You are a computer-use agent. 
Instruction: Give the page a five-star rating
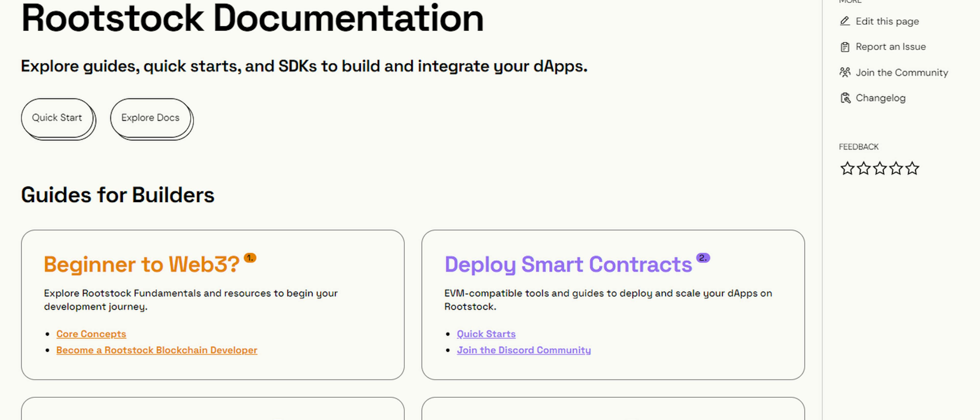[912, 168]
